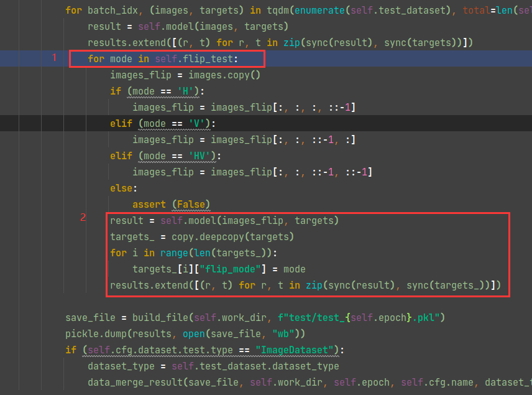Screen dimensions: 532x395
Task: Click the "build_file" function name
Action: (x=152, y=318)
